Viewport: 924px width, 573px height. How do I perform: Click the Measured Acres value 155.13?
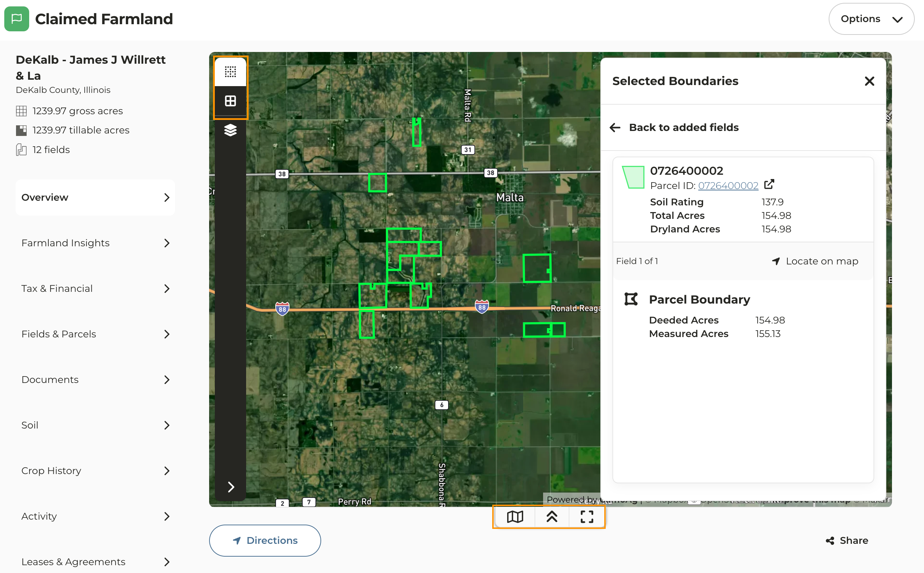(x=768, y=333)
